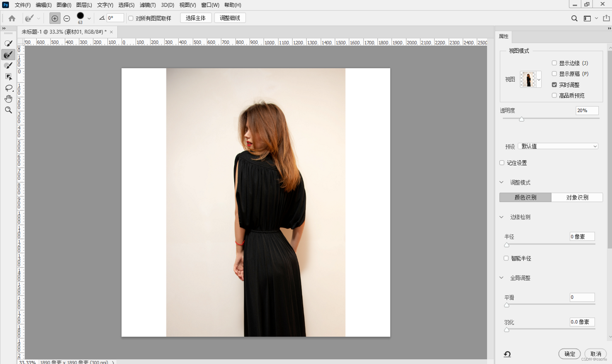Enable 显示原稿 (P) checkbox
The image size is (612, 364).
(x=554, y=74)
